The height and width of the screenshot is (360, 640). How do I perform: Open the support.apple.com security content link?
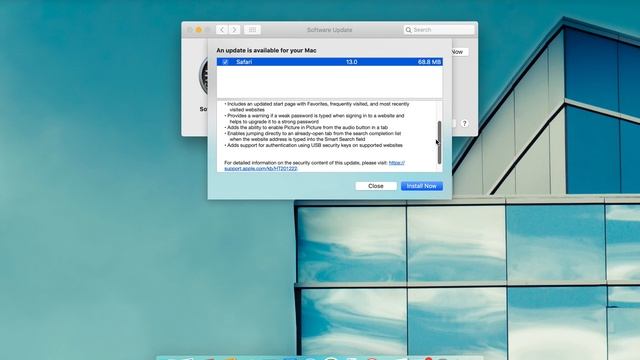coord(314,166)
